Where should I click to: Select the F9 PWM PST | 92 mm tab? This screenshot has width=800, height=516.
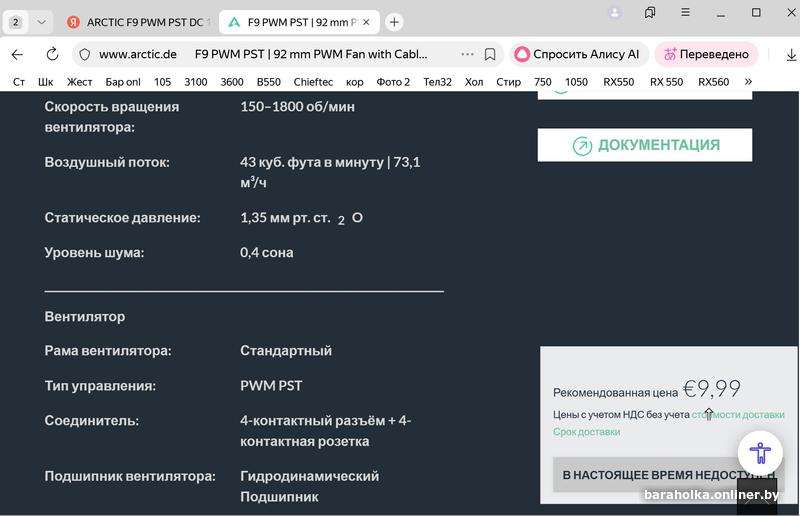(x=299, y=22)
